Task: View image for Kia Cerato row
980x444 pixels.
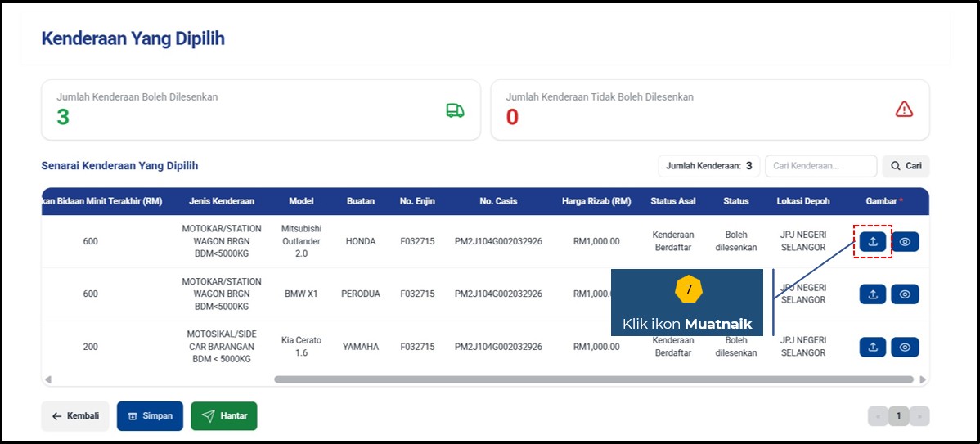Action: tap(905, 347)
